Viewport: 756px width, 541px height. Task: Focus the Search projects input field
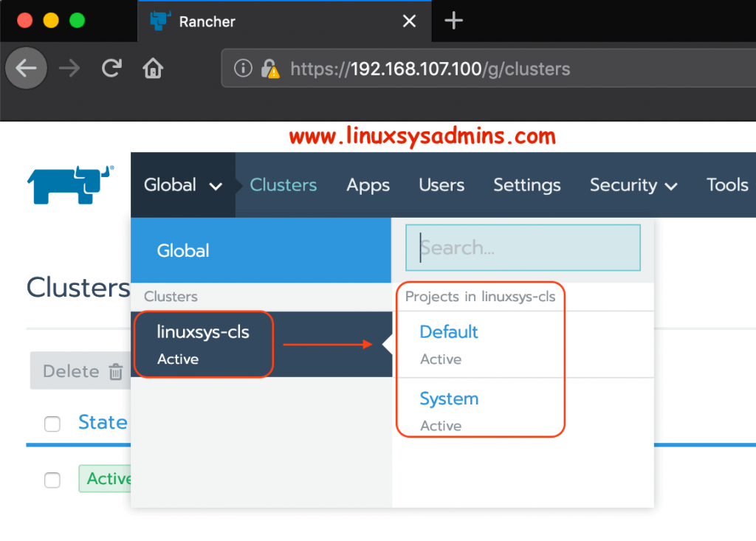[x=523, y=248]
